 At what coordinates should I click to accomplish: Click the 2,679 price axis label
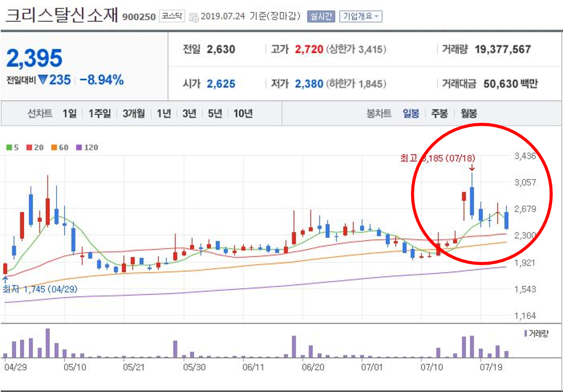(525, 209)
